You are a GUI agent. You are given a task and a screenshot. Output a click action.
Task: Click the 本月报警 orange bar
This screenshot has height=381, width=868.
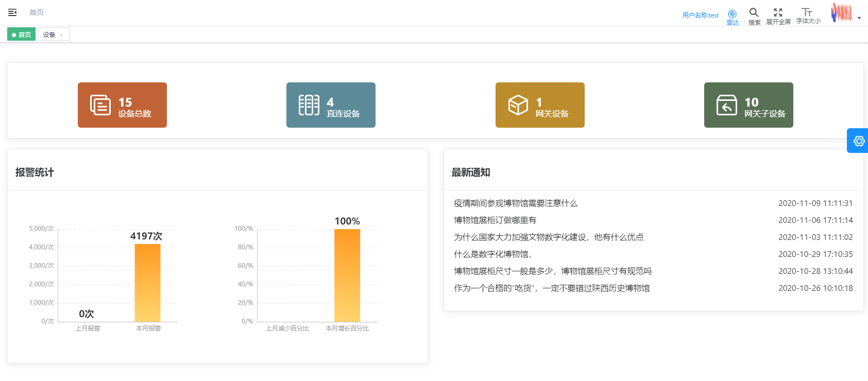[147, 283]
